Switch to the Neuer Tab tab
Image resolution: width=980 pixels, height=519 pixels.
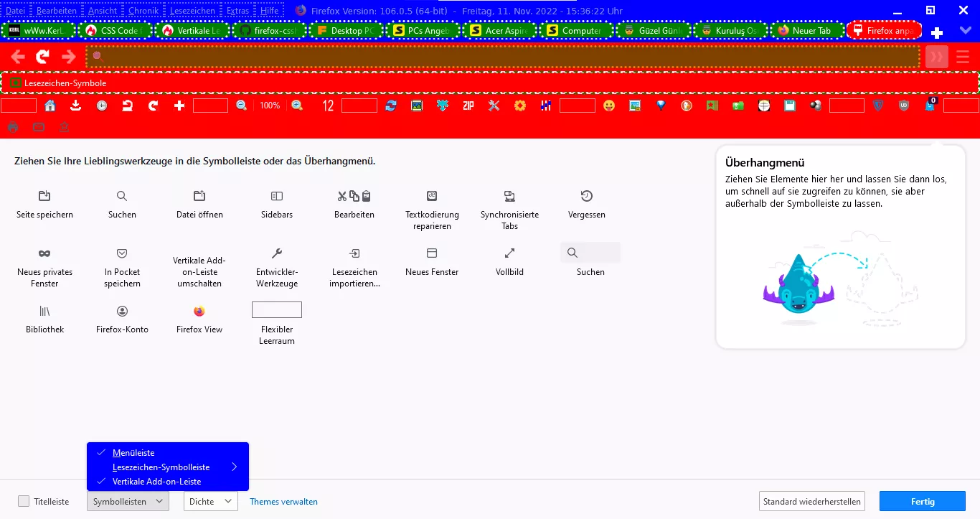805,31
